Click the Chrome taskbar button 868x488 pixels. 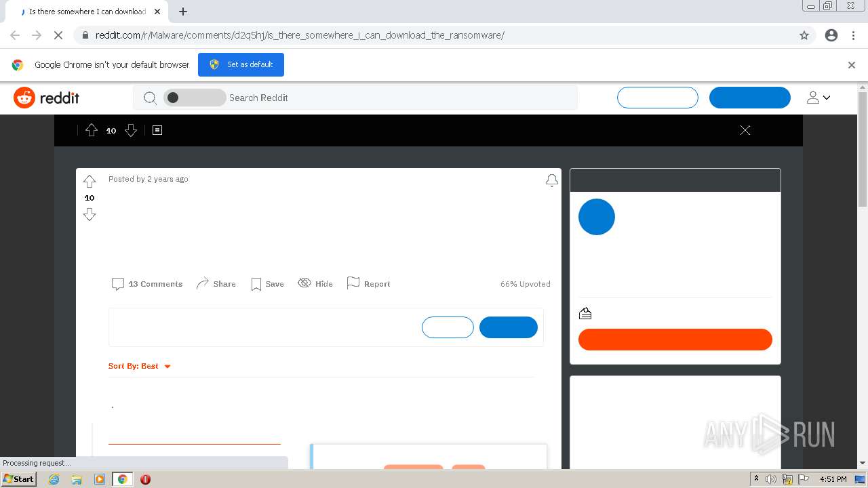(122, 479)
